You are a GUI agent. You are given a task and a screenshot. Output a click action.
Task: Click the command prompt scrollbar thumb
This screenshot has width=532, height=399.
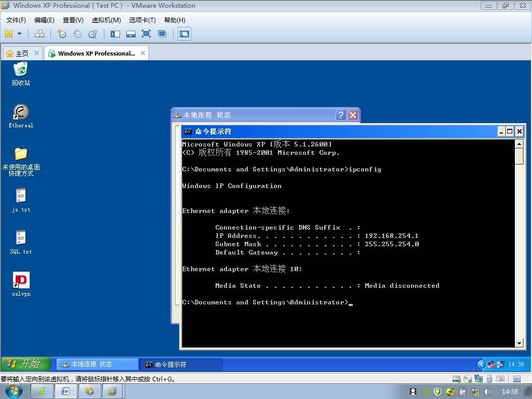click(x=519, y=156)
